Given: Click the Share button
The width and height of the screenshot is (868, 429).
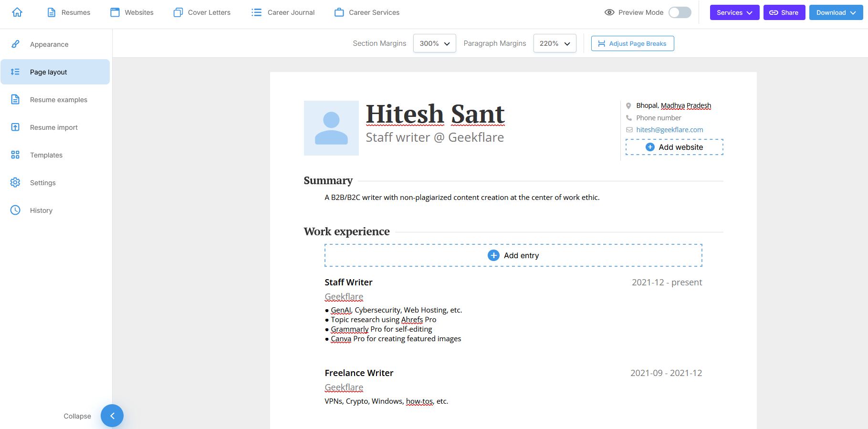Looking at the screenshot, I should tap(784, 12).
